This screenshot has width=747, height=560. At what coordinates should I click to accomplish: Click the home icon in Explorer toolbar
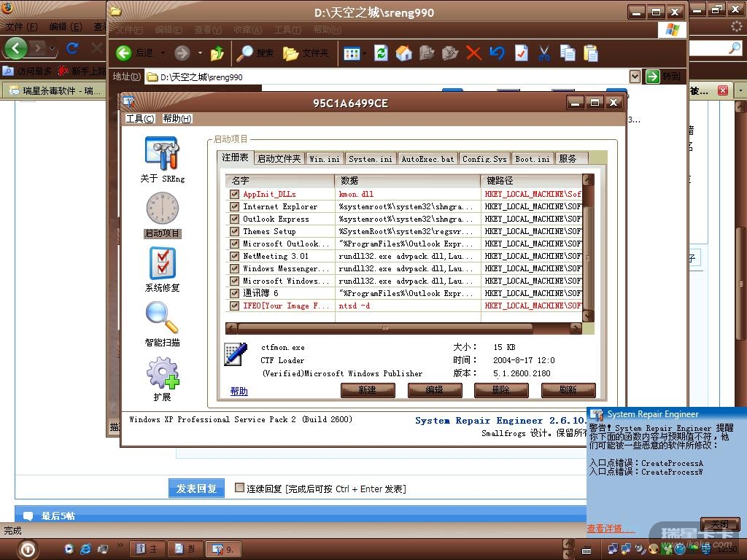403,52
